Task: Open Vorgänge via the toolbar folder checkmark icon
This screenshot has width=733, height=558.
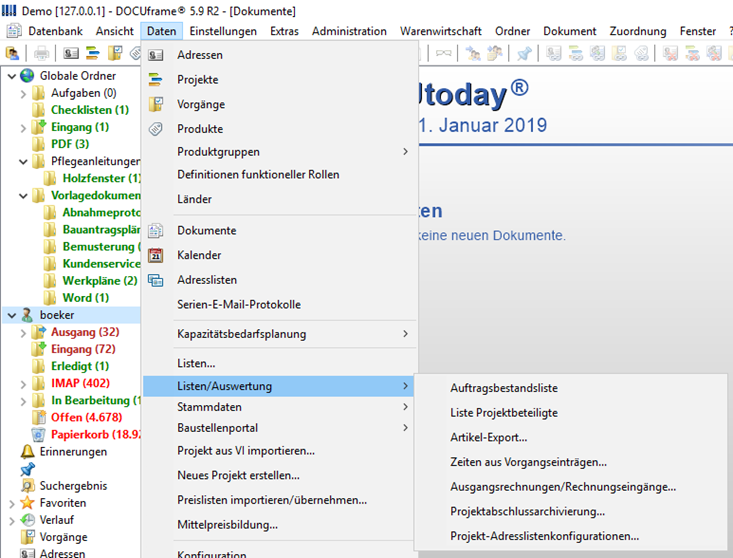Action: click(115, 53)
